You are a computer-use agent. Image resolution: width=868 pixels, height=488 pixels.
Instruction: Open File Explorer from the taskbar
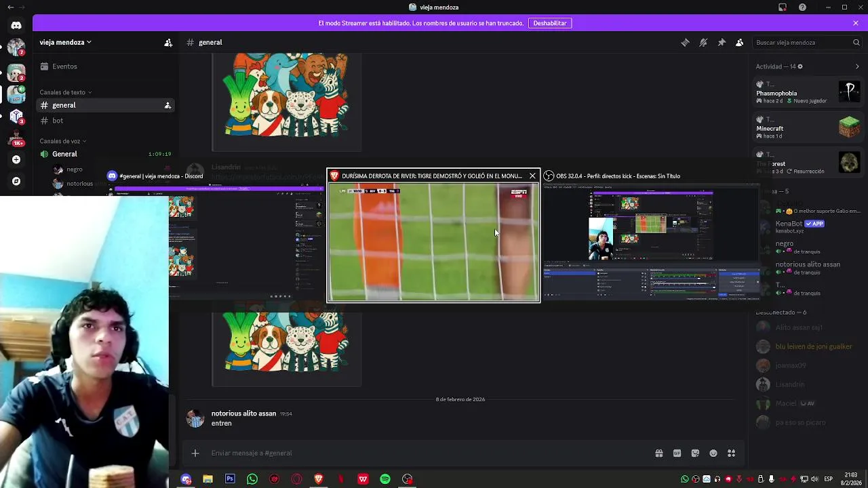point(208,479)
